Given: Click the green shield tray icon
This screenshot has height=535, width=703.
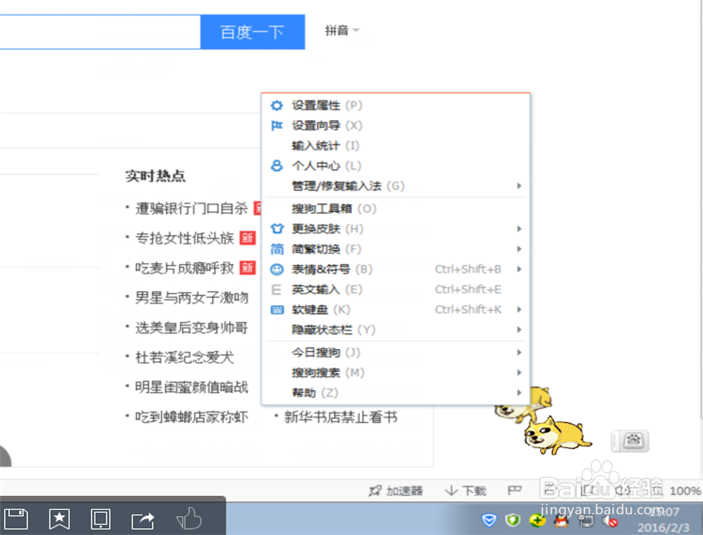Looking at the screenshot, I should [x=512, y=520].
